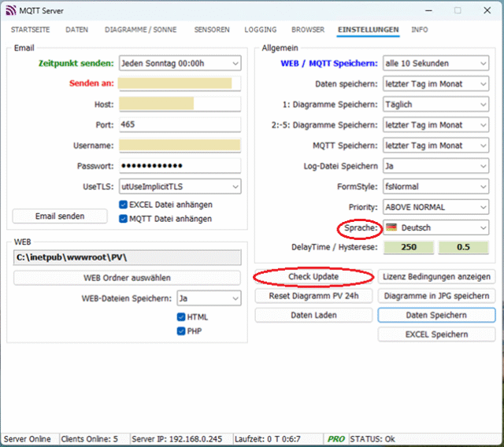Close the MQTT Server window
The image size is (504, 447).
coord(487,10)
